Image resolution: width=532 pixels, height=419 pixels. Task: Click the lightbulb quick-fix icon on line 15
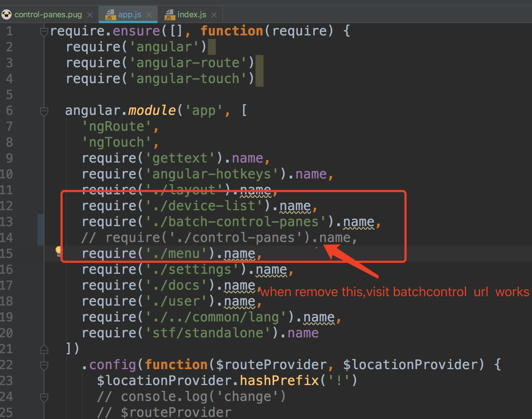tap(59, 251)
